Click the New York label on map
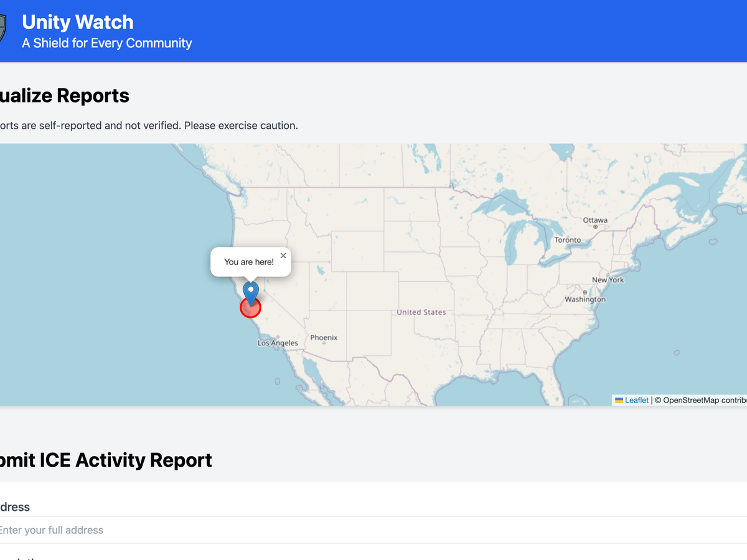This screenshot has width=747, height=560. pos(608,280)
